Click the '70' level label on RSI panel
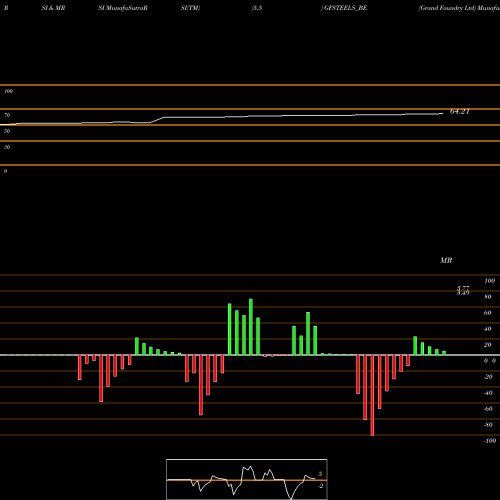The image size is (500, 500). (7, 115)
